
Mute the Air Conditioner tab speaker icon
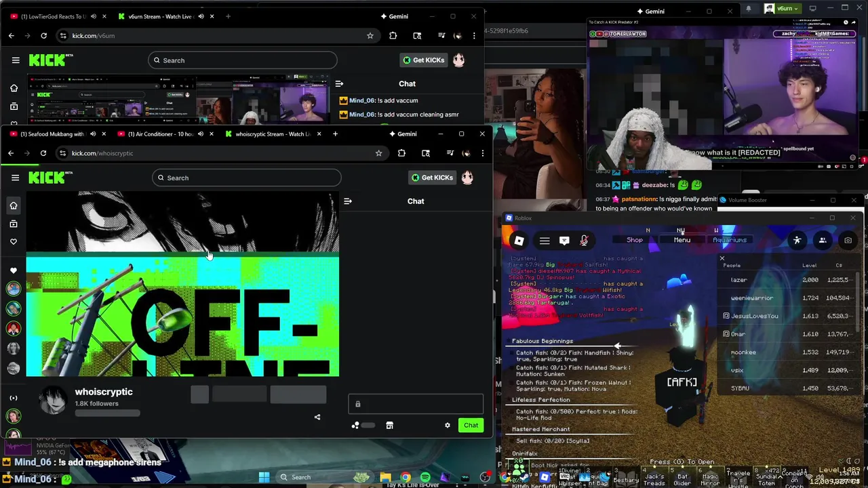click(x=200, y=134)
